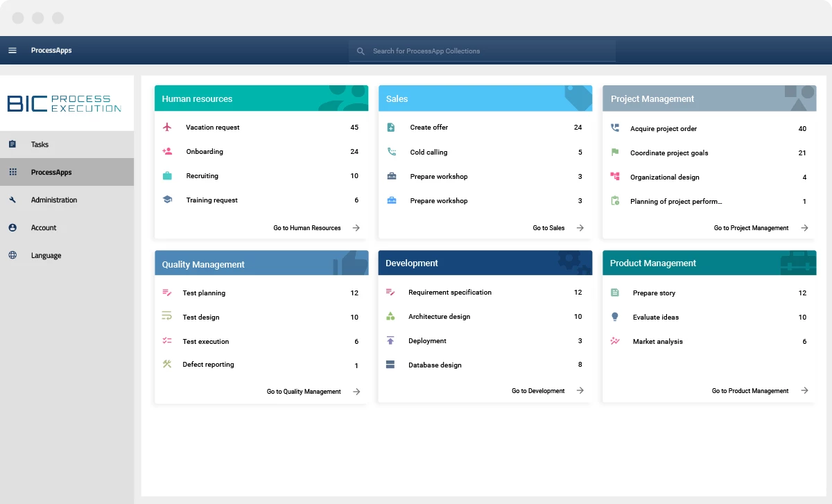This screenshot has height=504, width=832.
Task: Follow the Go to Sales link
Action: point(548,227)
